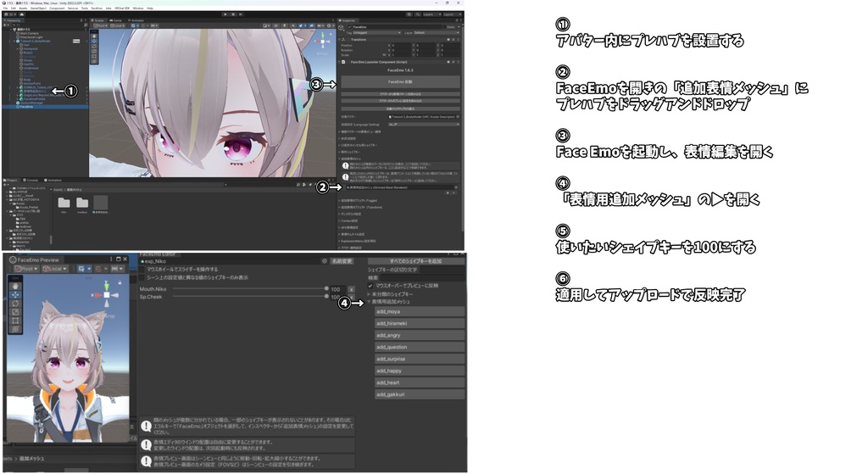Click the Step frame button

click(241, 14)
